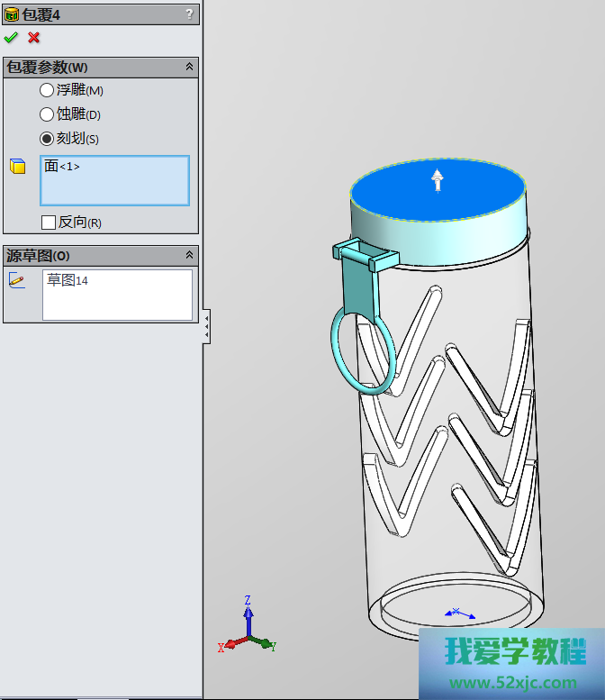Enable the 反向 reverse direction checkbox
This screenshot has height=700, width=605.
click(49, 223)
